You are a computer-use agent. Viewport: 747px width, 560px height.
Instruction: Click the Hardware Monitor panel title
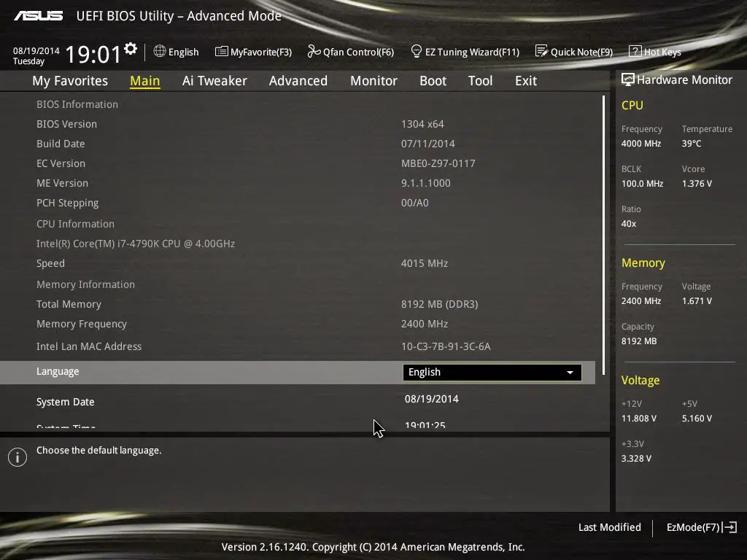[x=684, y=79]
